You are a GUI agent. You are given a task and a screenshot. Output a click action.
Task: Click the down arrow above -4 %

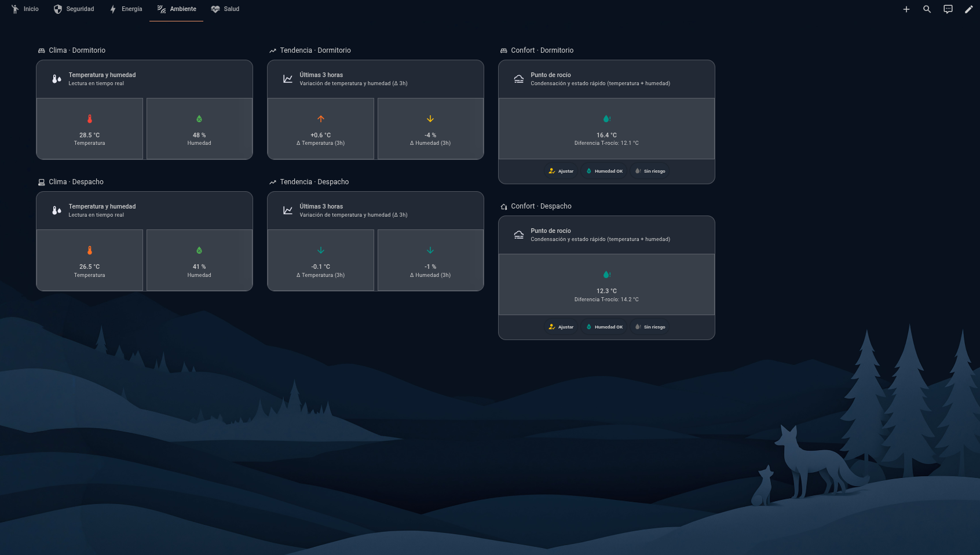430,119
